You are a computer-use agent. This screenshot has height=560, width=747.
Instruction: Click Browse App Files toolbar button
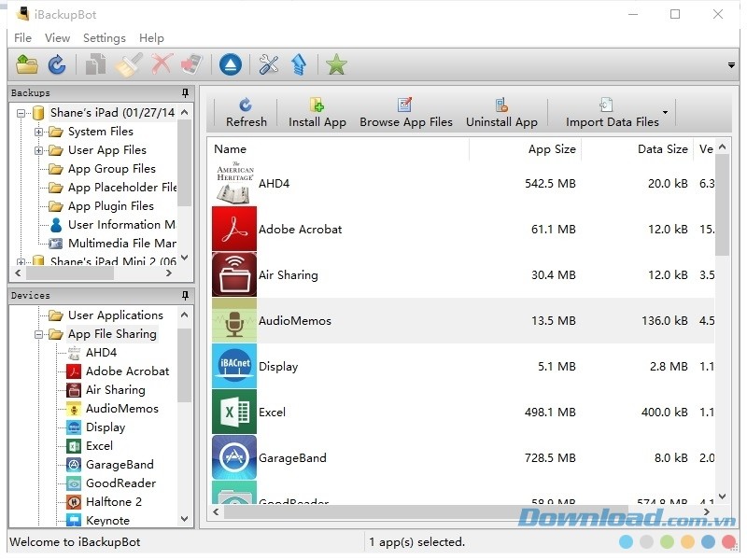pos(405,113)
